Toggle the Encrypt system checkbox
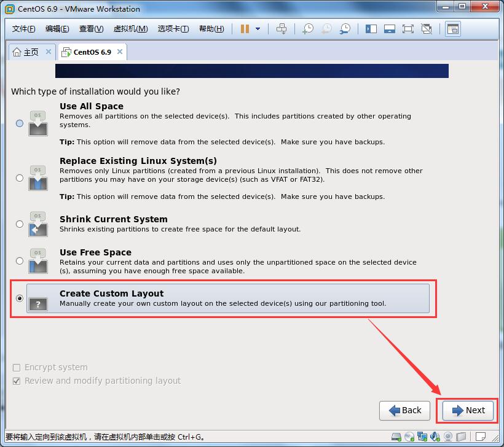Viewport: 504px width, 447px height. 17,367
